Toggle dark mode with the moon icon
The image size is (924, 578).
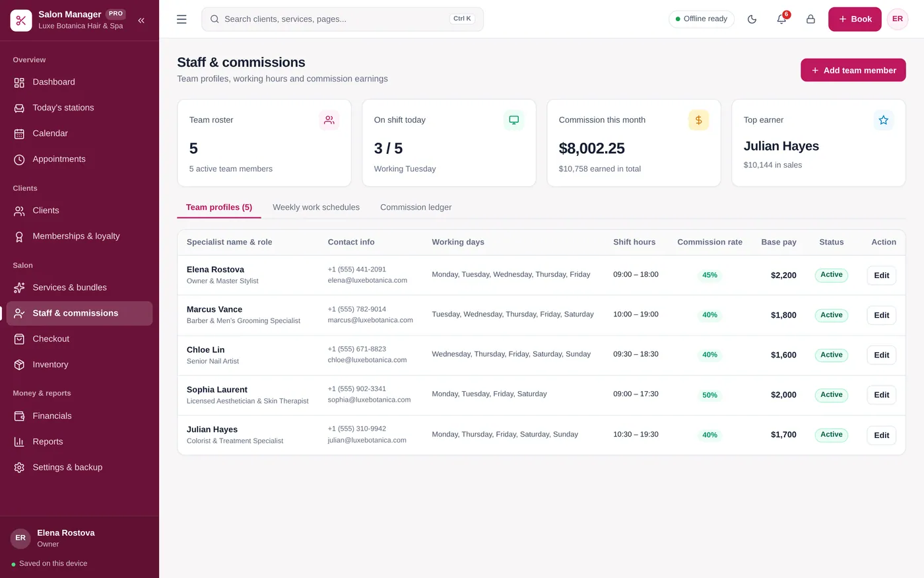[752, 19]
